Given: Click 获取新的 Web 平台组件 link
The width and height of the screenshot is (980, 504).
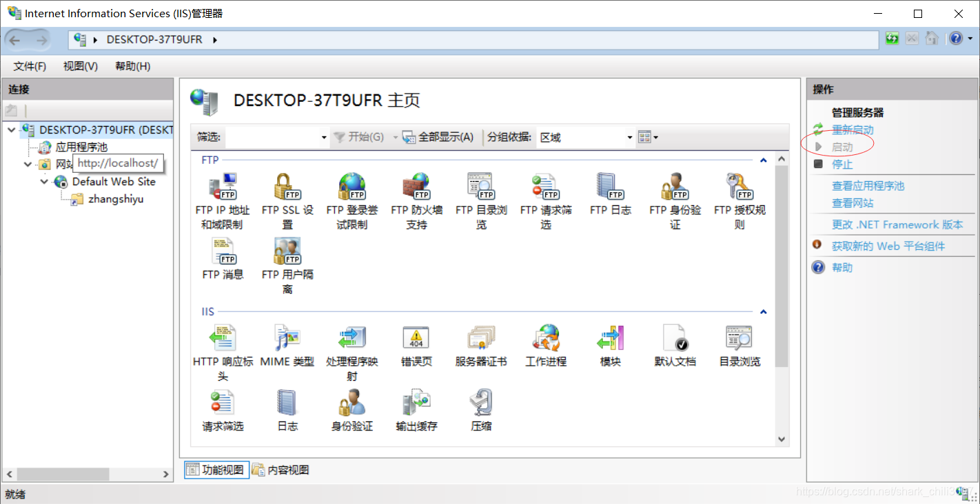Looking at the screenshot, I should 888,246.
